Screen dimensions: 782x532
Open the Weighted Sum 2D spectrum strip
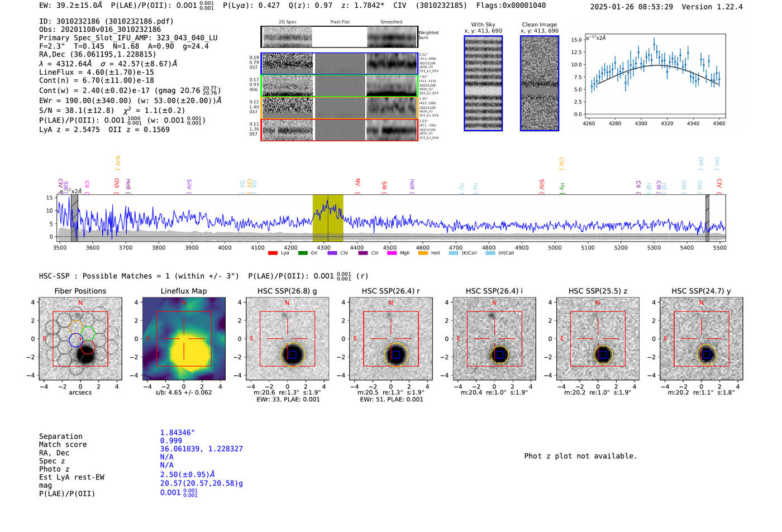(340, 37)
